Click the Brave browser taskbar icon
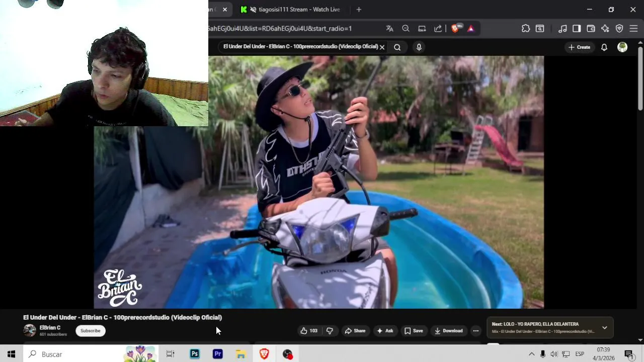The width and height of the screenshot is (644, 362). [264, 354]
